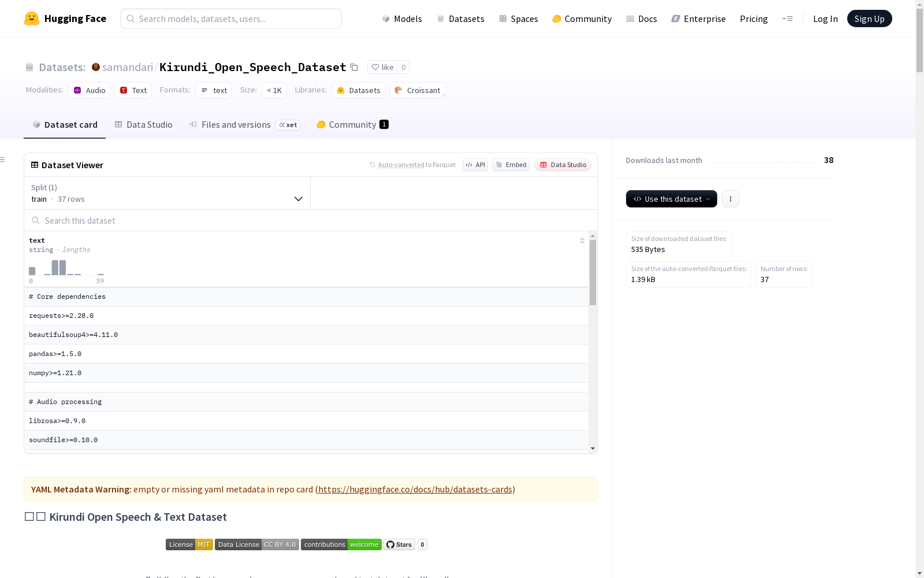Copy dataset name with the copy icon
Screen dimensions: 924x578
(x=355, y=67)
